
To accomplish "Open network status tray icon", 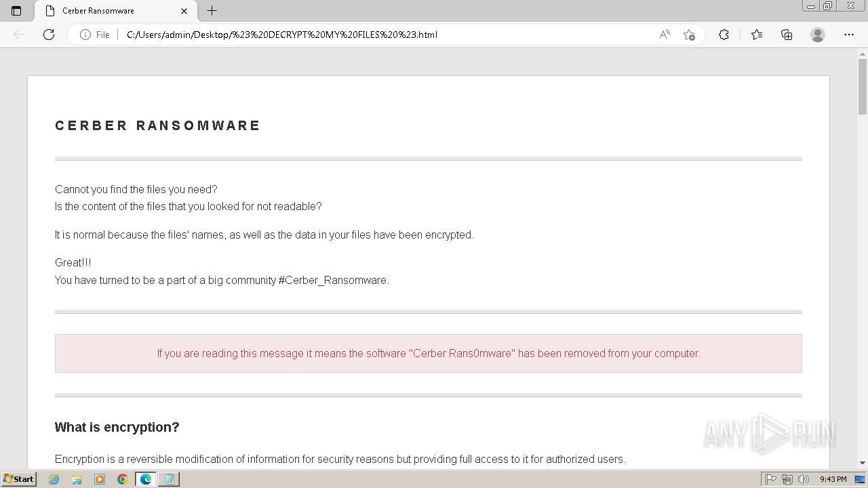I will click(x=787, y=479).
